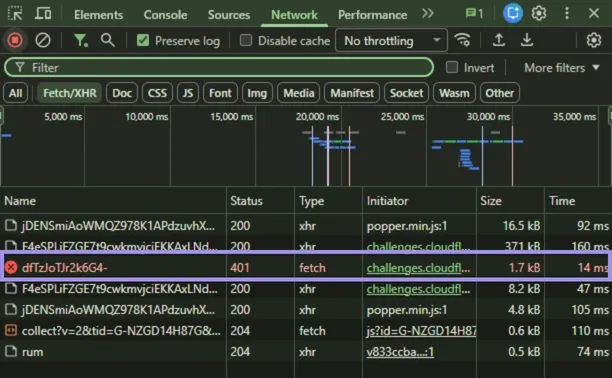This screenshot has height=378, width=612.
Task: Click the 30,000 ms timeline overview marker
Action: (488, 117)
